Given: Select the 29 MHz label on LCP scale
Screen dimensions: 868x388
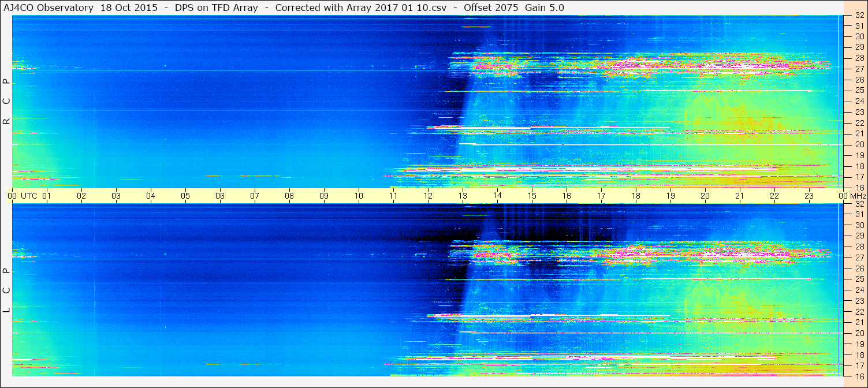Looking at the screenshot, I should point(859,236).
